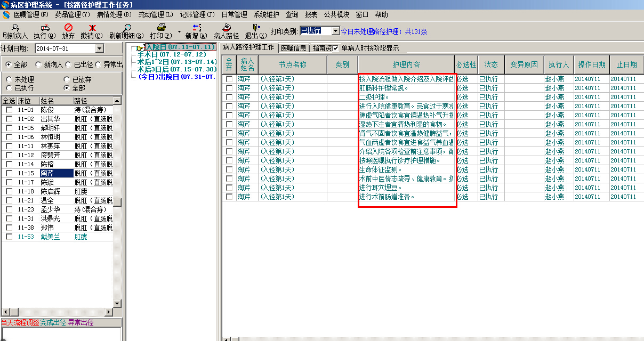
Task: Click the 操作日期 column header
Action: pyautogui.click(x=592, y=64)
